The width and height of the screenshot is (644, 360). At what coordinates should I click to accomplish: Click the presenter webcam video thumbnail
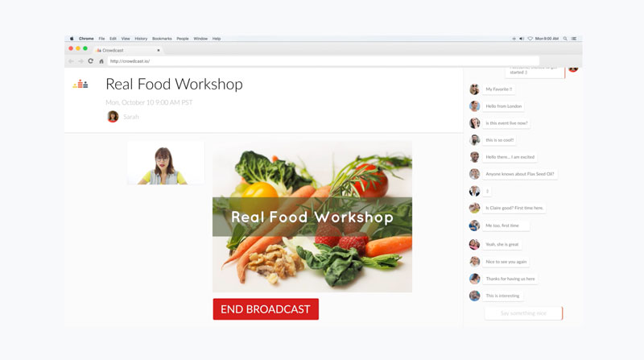pyautogui.click(x=166, y=163)
